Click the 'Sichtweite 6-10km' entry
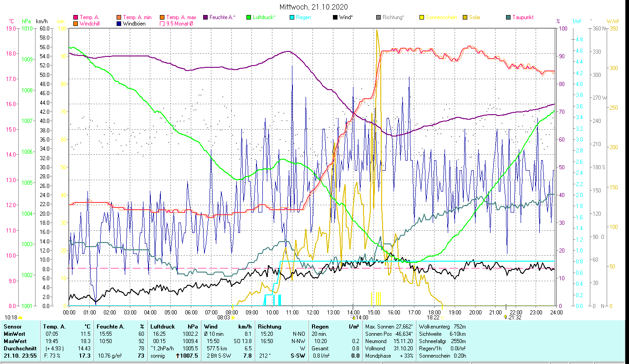 [442, 334]
